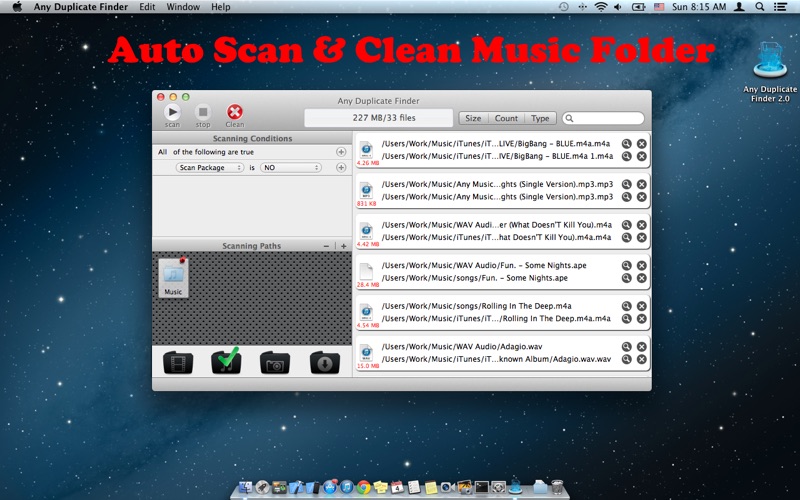Sort duplicate results by Size

473,118
